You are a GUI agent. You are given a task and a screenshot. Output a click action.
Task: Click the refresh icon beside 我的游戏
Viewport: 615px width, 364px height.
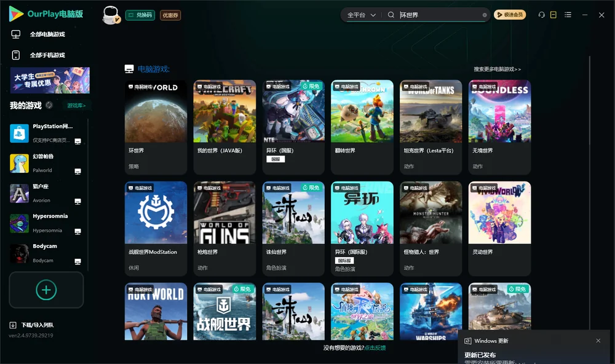(x=49, y=105)
